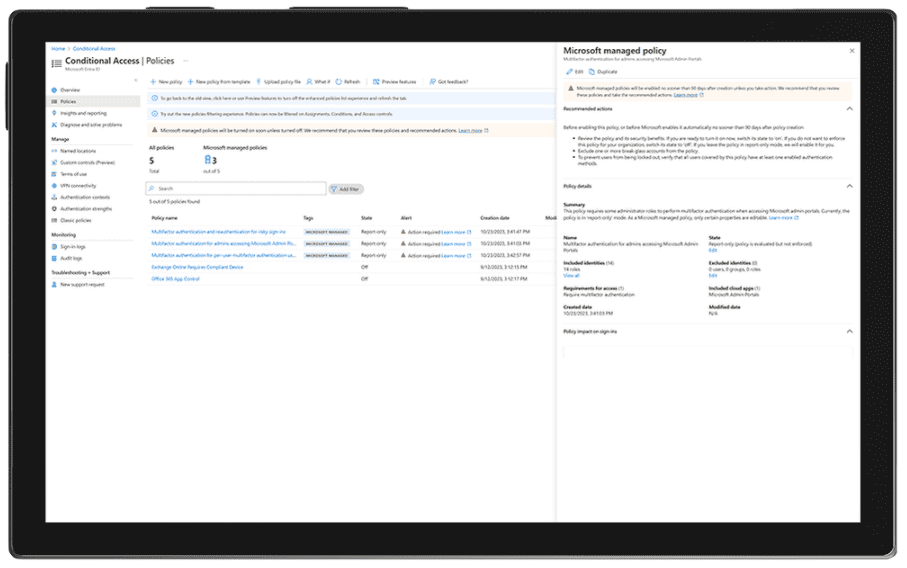This screenshot has width=907, height=568.
Task: Click the What if person icon
Action: coord(309,82)
